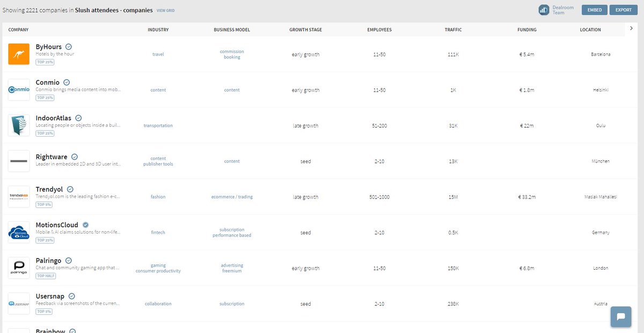Select IndoorAtlas late growth stage
Image resolution: width=644 pixels, height=333 pixels.
pyautogui.click(x=305, y=125)
